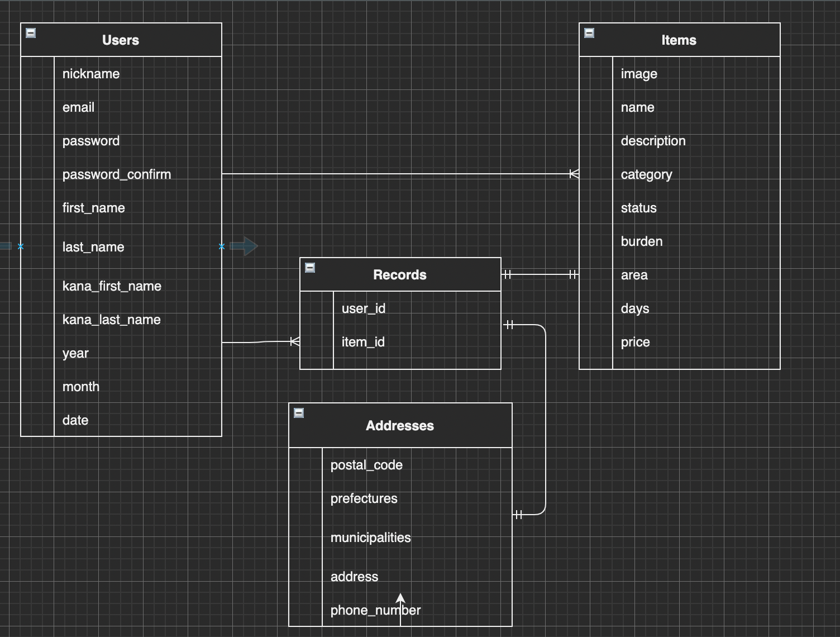Select the Records to Items connector line
The width and height of the screenshot is (840, 637).
[x=540, y=274]
